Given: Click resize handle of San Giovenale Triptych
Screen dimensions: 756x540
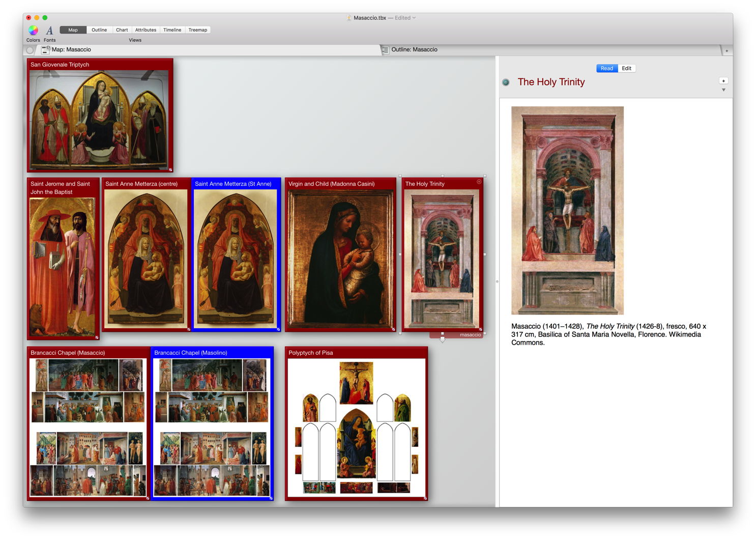Looking at the screenshot, I should pyautogui.click(x=170, y=169).
